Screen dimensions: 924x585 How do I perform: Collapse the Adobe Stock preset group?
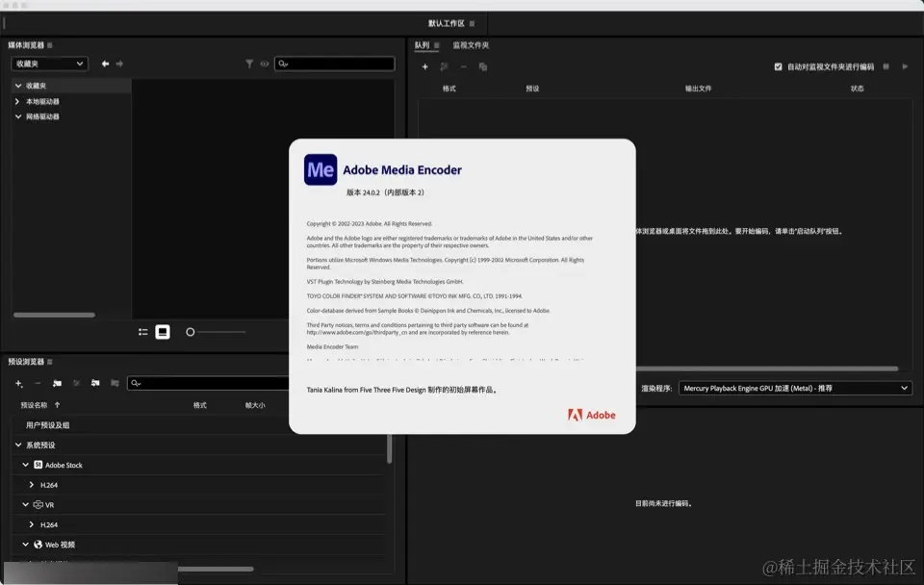(x=25, y=465)
